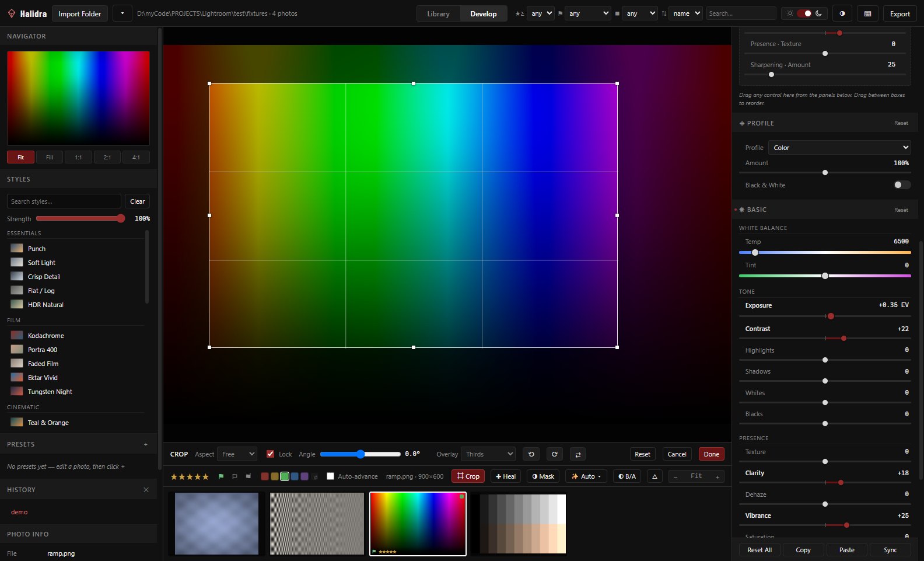924x561 pixels.
Task: Rotate the crop counter-clockwise
Action: (531, 454)
